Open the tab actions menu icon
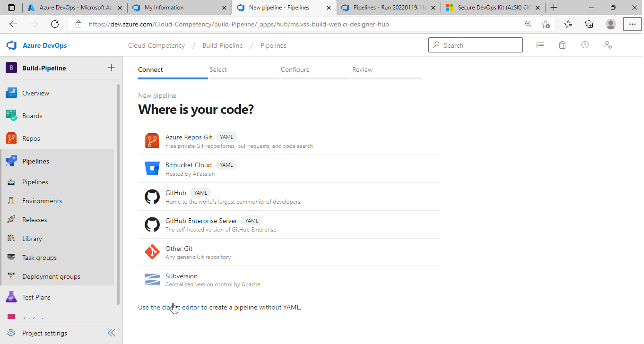 point(11,7)
